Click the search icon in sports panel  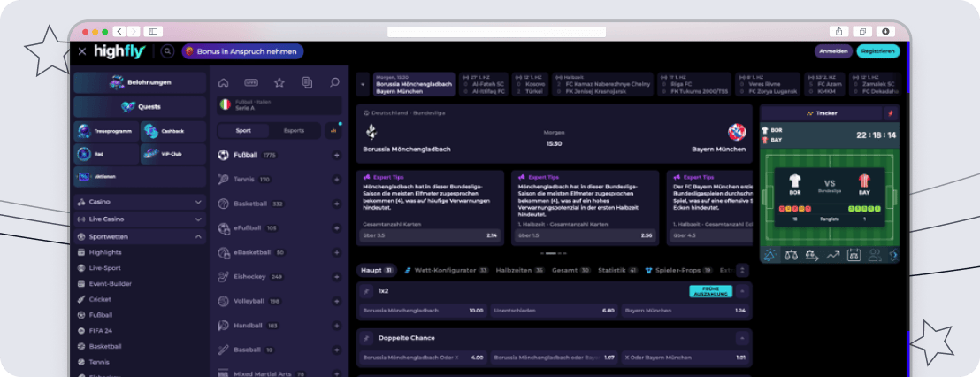click(334, 82)
